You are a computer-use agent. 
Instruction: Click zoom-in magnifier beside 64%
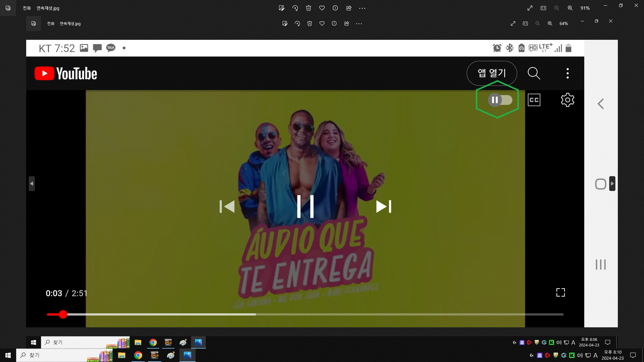(550, 23)
